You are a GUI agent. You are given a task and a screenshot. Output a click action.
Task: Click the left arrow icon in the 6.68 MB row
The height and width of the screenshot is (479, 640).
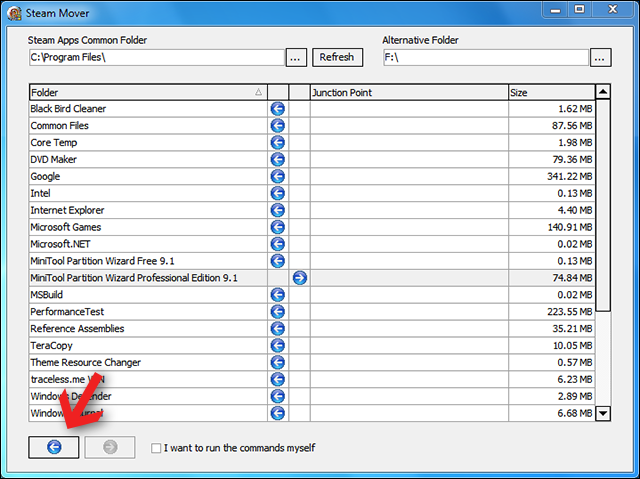coord(278,413)
